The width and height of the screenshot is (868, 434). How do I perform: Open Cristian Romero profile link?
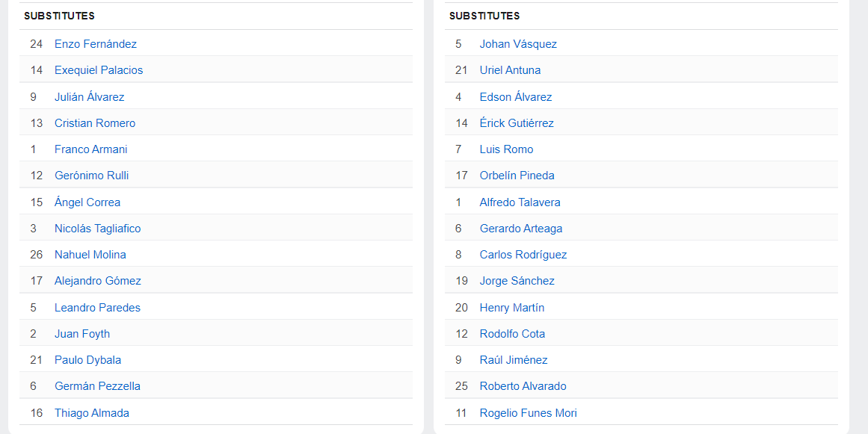[95, 123]
